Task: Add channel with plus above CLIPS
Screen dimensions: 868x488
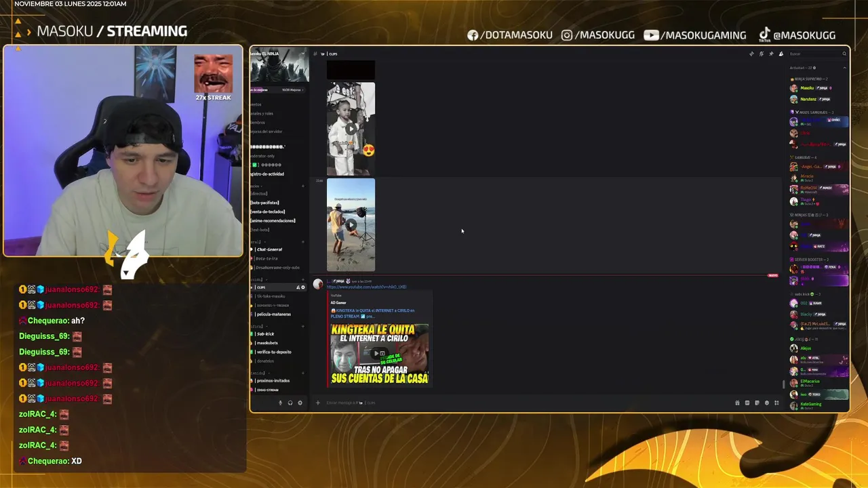Action: pyautogui.click(x=303, y=279)
